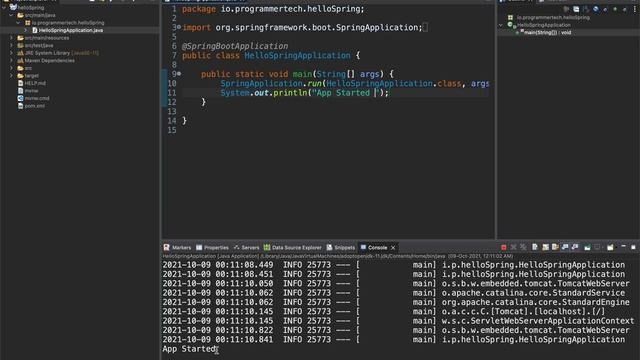
Task: Expand the target folder
Action: [11, 76]
